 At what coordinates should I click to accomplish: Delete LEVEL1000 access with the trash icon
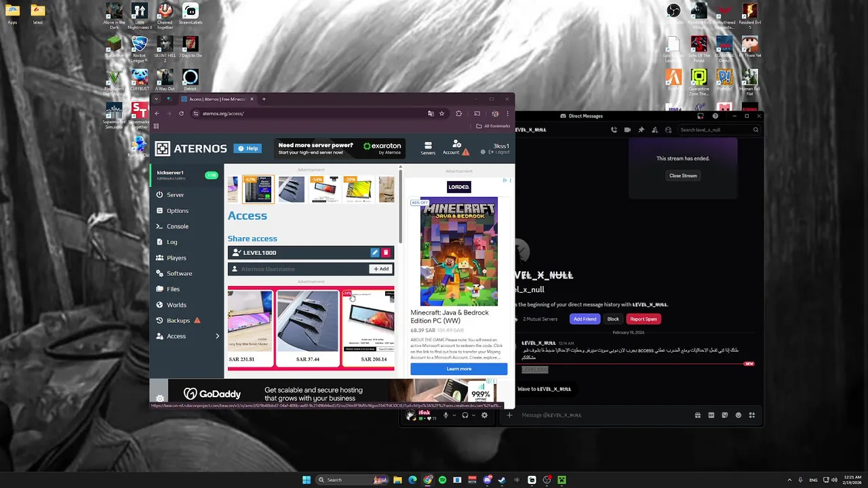386,253
